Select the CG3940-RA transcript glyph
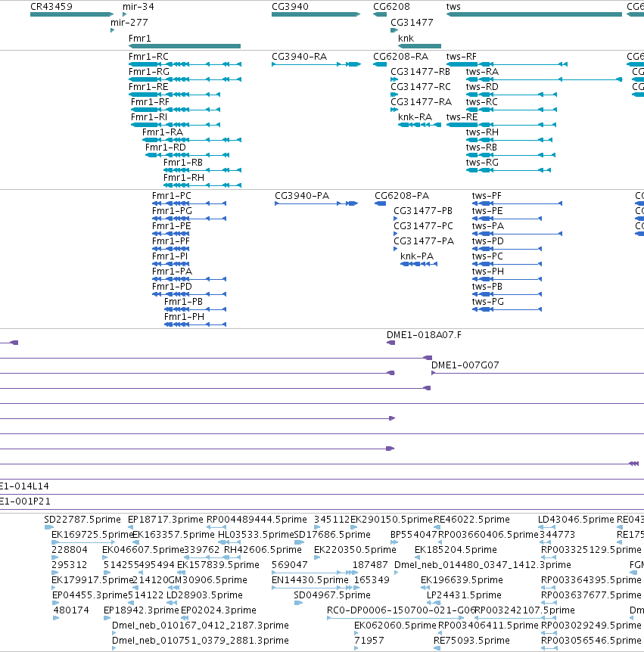The width and height of the screenshot is (644, 652). pyautogui.click(x=316, y=64)
